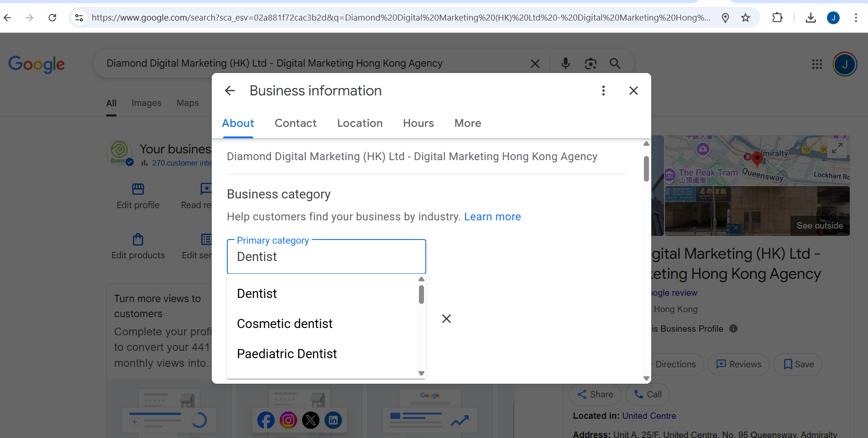Open Business information more options menu
Screen dimensions: 868x438
(603, 91)
